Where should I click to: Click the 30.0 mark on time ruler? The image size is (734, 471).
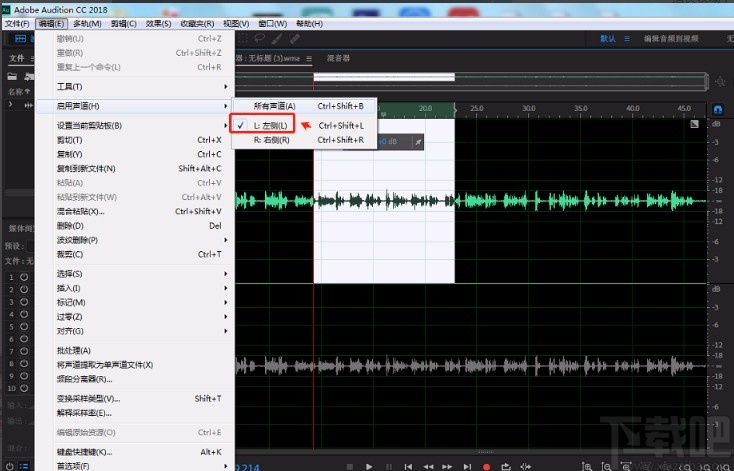point(528,108)
